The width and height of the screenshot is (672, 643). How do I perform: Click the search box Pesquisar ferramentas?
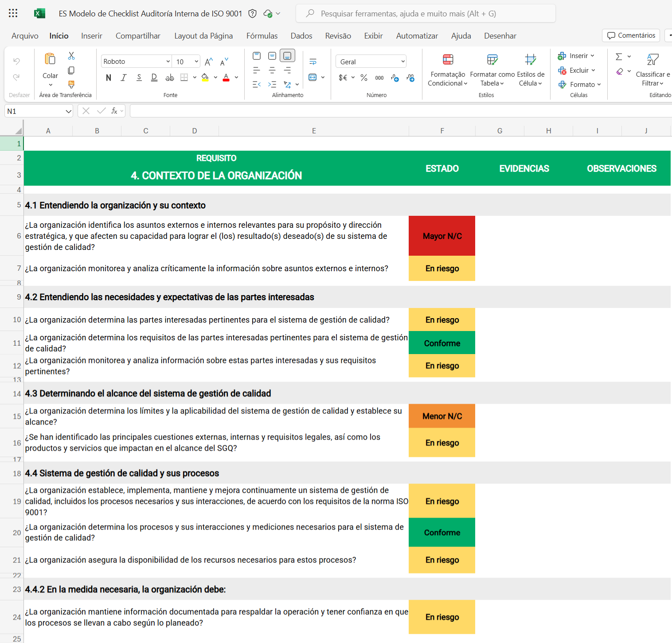(426, 14)
